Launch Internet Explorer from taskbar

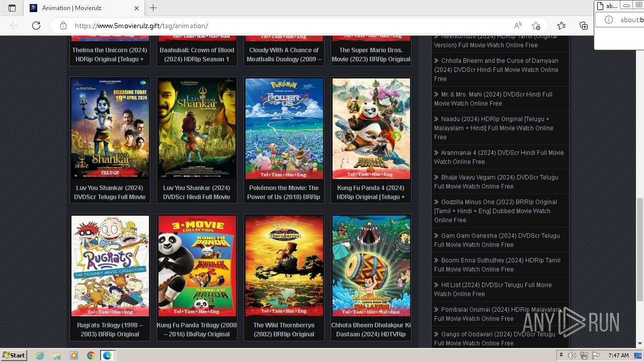[40, 355]
